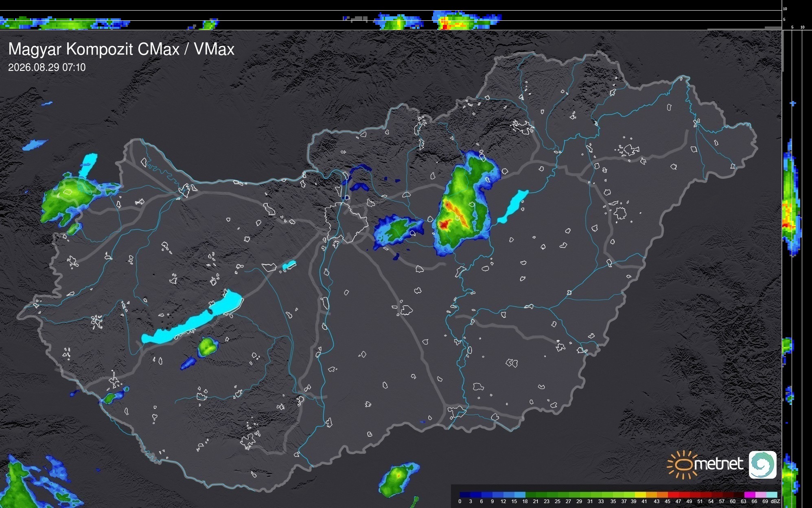Image resolution: width=812 pixels, height=508 pixels.
Task: Click the '3' label on the legend scale
Action: (x=471, y=501)
